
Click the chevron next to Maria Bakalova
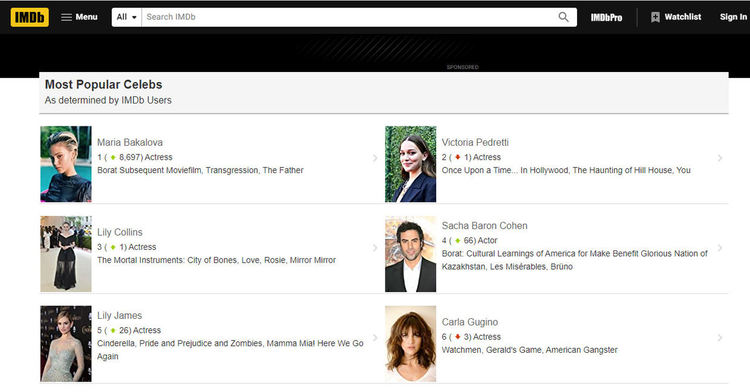point(375,158)
